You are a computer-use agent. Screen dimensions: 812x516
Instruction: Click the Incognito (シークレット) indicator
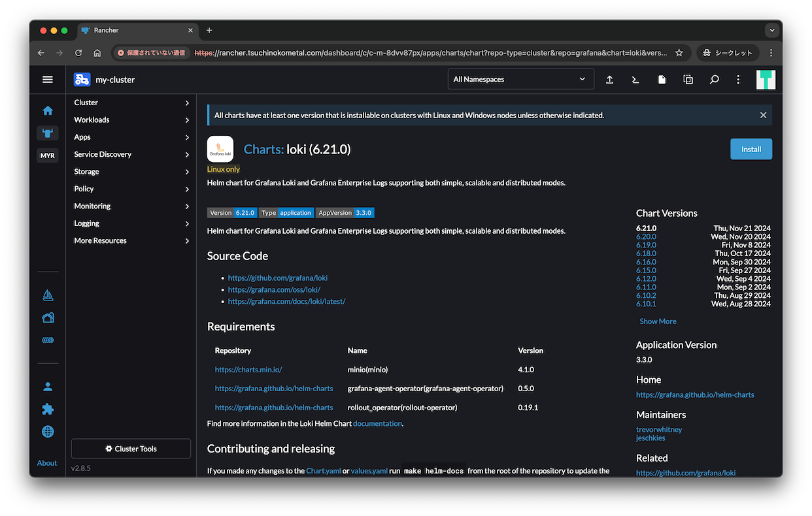726,53
